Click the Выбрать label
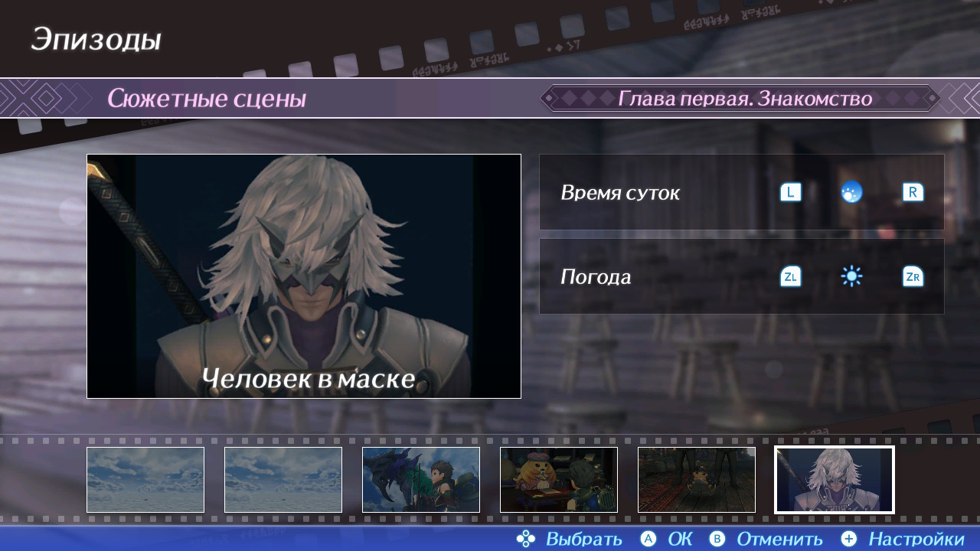The width and height of the screenshot is (980, 551). pyautogui.click(x=584, y=539)
